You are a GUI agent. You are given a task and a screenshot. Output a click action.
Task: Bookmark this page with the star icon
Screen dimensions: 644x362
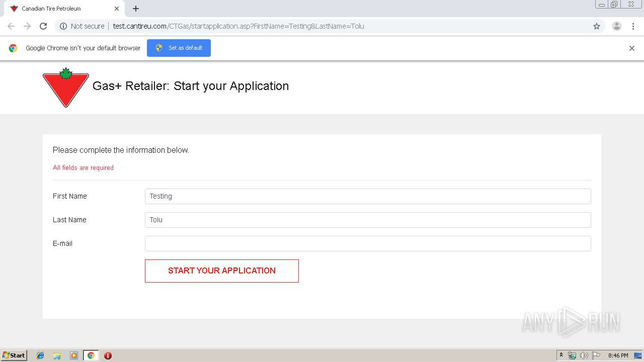597,26
